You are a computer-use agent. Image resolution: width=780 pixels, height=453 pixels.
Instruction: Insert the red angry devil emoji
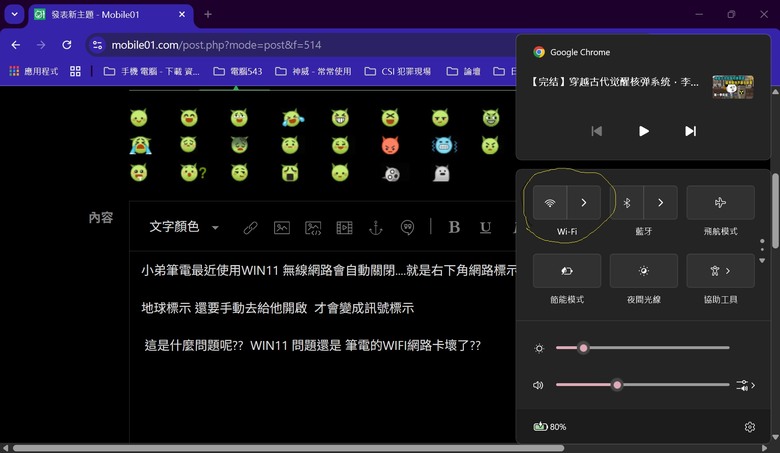pyautogui.click(x=390, y=145)
